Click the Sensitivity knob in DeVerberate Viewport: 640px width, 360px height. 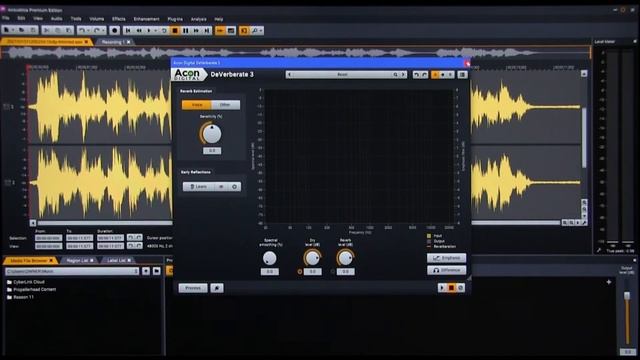(211, 134)
